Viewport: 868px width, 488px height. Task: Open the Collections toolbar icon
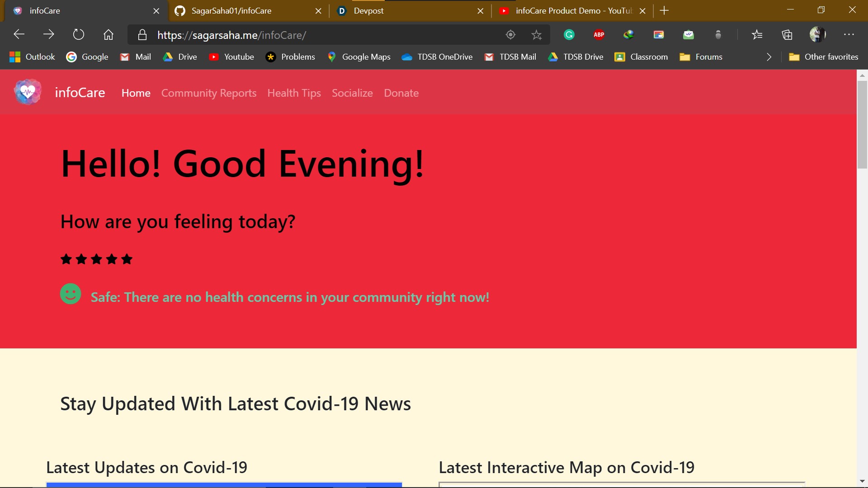coord(787,35)
